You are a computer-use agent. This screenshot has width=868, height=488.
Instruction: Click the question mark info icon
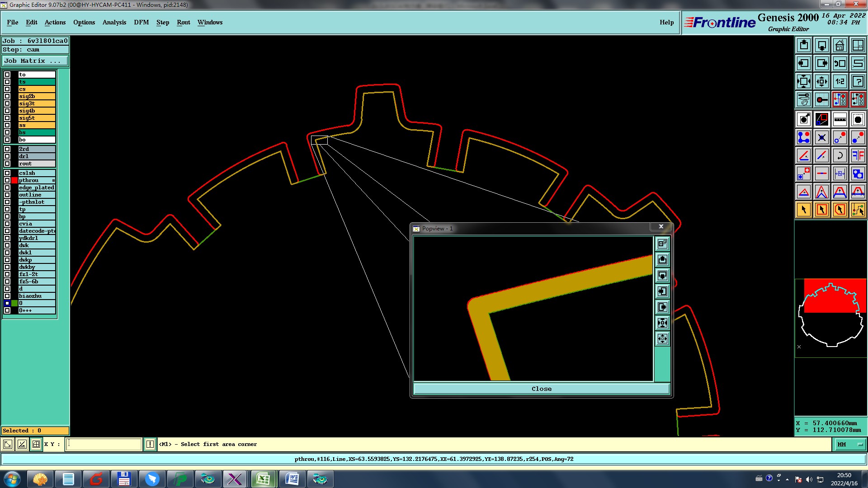pyautogui.click(x=858, y=81)
